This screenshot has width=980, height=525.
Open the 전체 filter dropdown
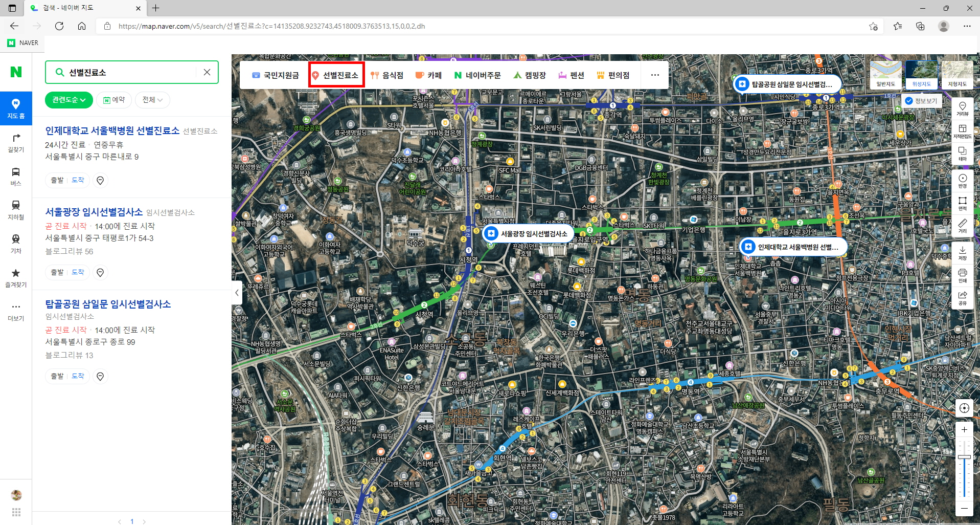coord(152,100)
